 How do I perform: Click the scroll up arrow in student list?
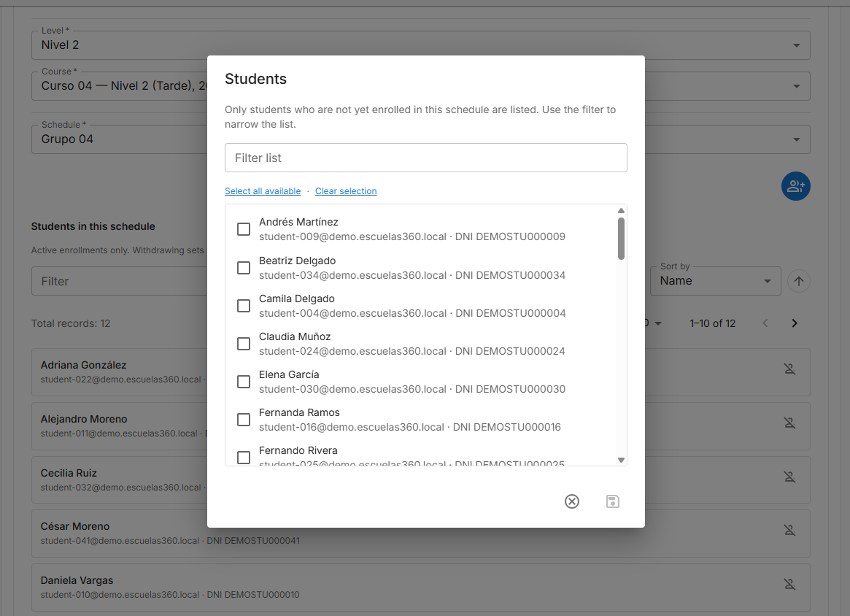point(621,211)
